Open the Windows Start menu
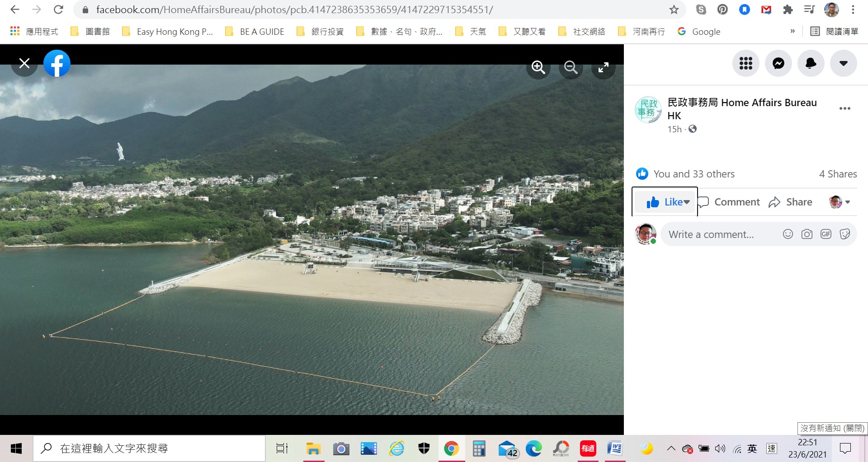 (x=16, y=448)
